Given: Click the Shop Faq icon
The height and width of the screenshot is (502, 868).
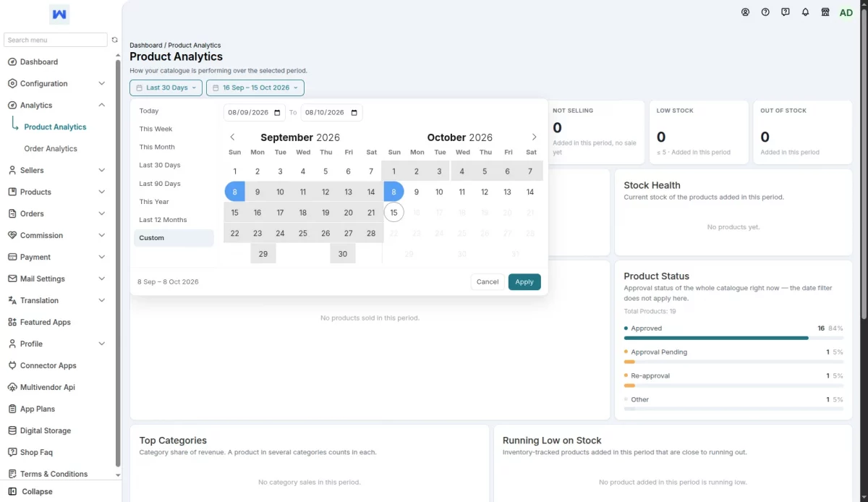Looking at the screenshot, I should click(x=12, y=453).
